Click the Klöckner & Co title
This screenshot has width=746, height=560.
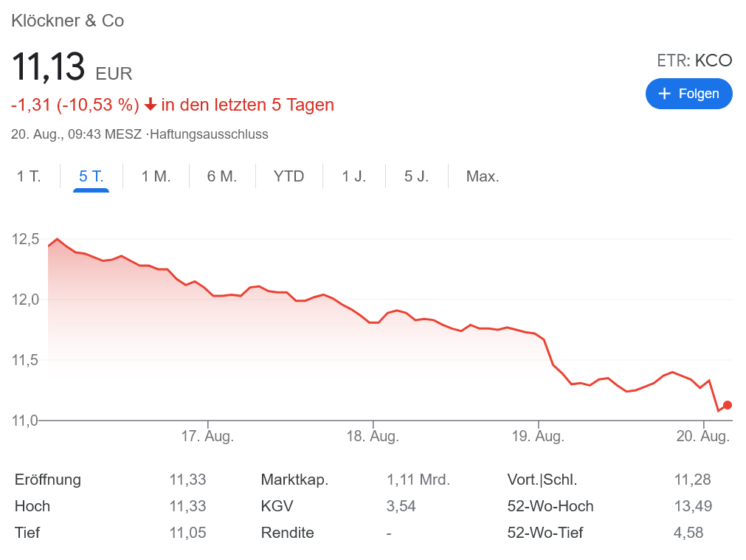(x=68, y=21)
